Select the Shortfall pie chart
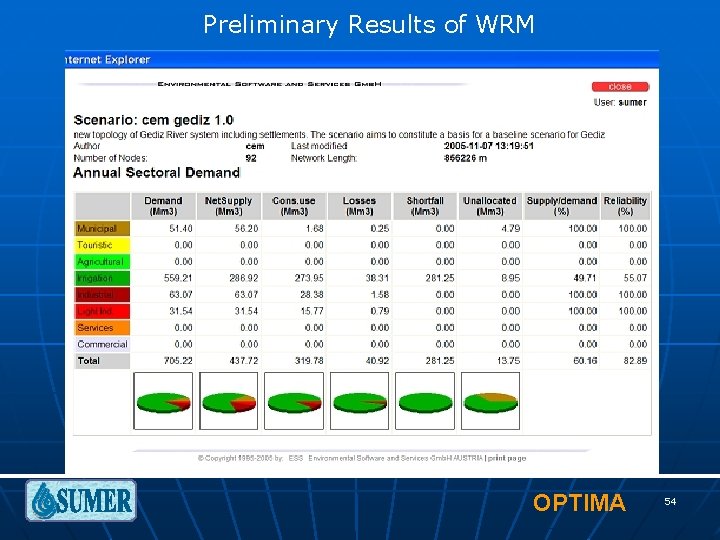This screenshot has height=540, width=720. tap(425, 401)
